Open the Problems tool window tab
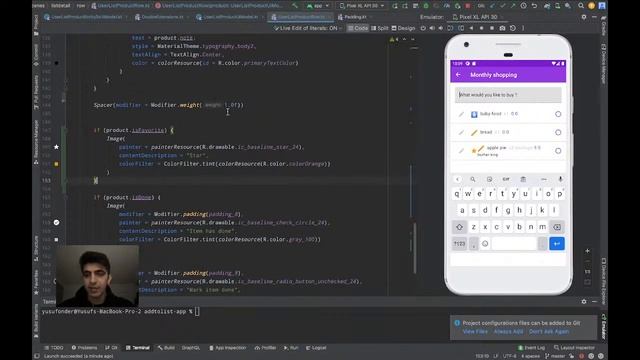The height and width of the screenshot is (360, 640). (x=84, y=348)
